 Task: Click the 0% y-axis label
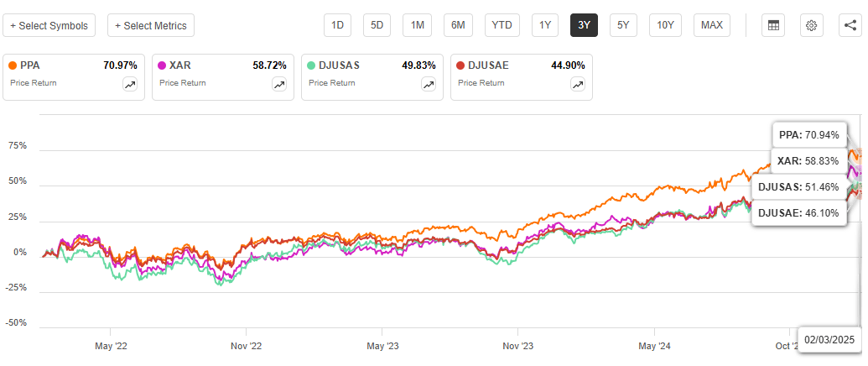19,253
